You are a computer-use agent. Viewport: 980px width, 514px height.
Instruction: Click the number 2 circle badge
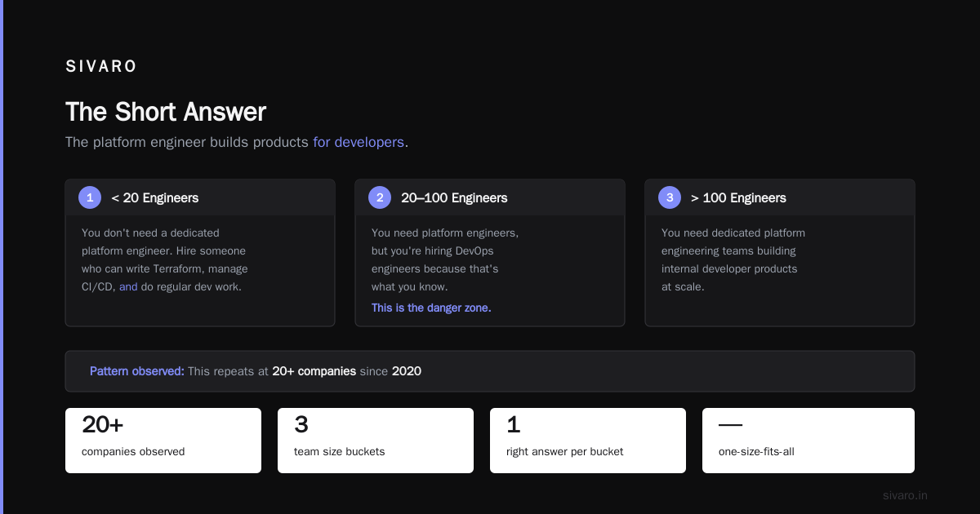pos(380,197)
